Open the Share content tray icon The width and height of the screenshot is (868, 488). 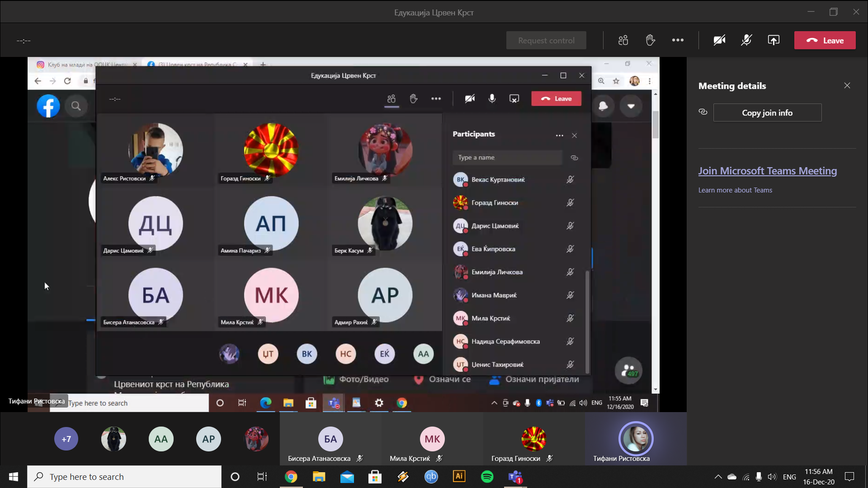click(774, 40)
